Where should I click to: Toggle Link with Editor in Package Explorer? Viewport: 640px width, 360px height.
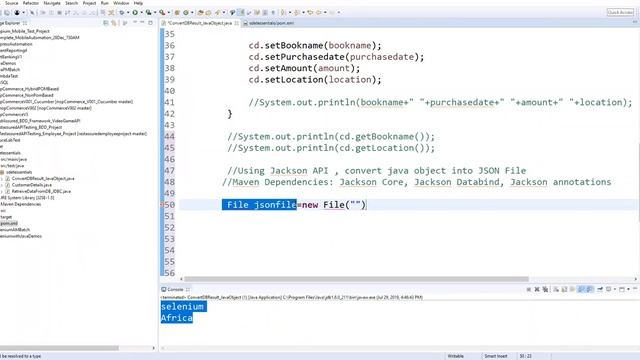114,23
